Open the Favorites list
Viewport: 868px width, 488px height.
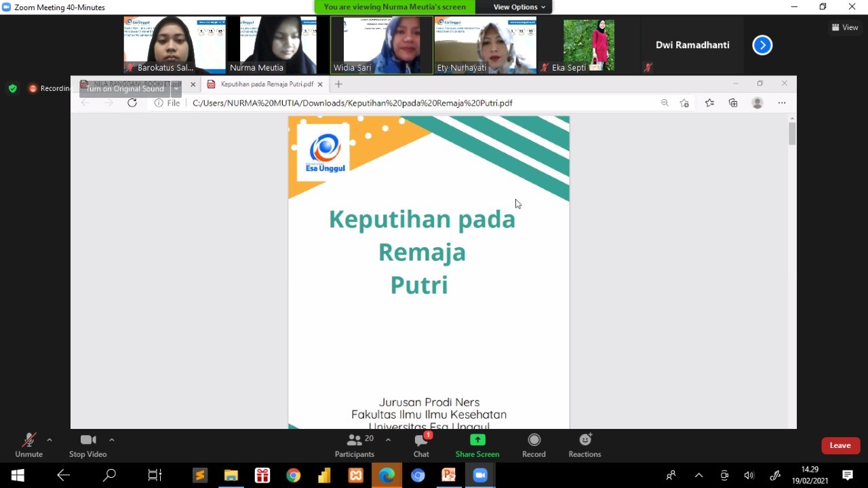tap(709, 103)
